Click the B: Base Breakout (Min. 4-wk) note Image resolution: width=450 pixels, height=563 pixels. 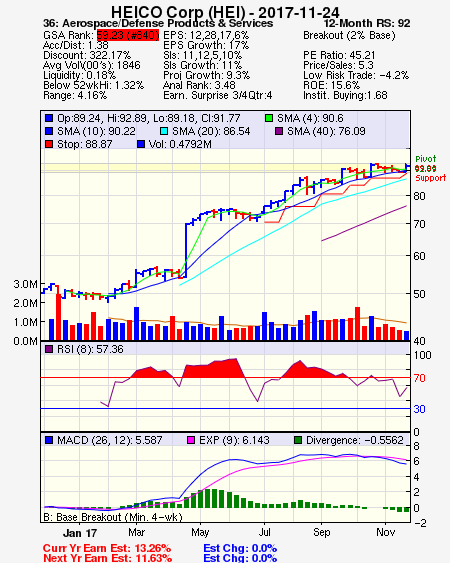pyautogui.click(x=113, y=517)
